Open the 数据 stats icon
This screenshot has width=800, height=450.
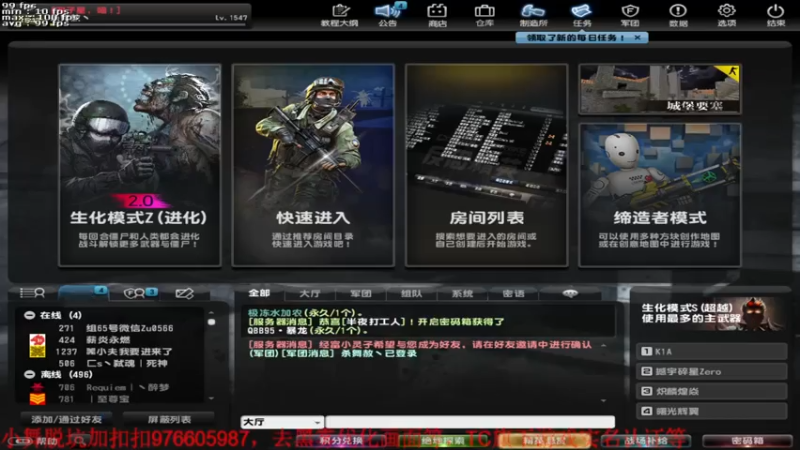point(678,15)
